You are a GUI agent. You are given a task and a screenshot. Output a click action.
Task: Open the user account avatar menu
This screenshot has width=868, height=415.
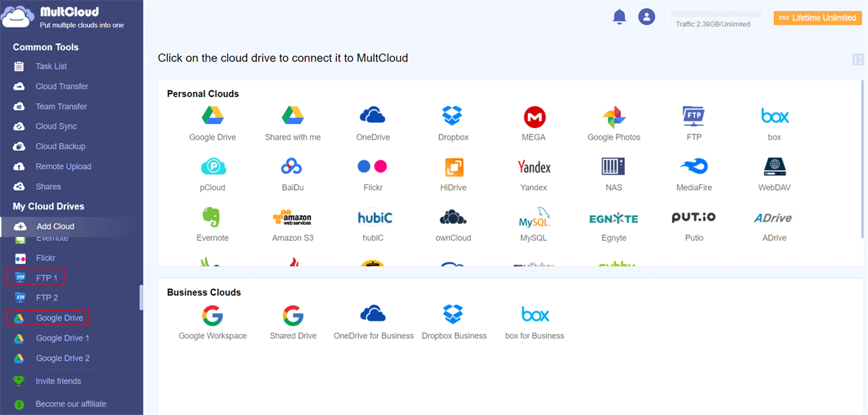coord(647,17)
